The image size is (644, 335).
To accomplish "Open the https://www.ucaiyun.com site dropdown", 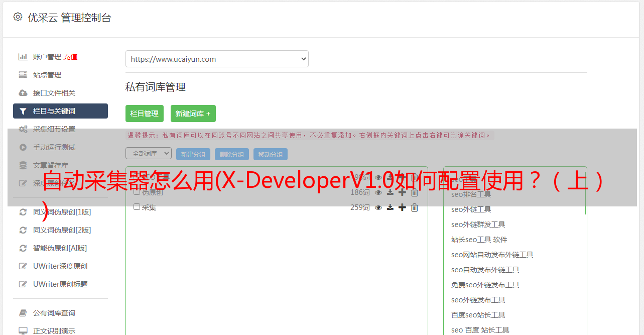I will [x=217, y=59].
